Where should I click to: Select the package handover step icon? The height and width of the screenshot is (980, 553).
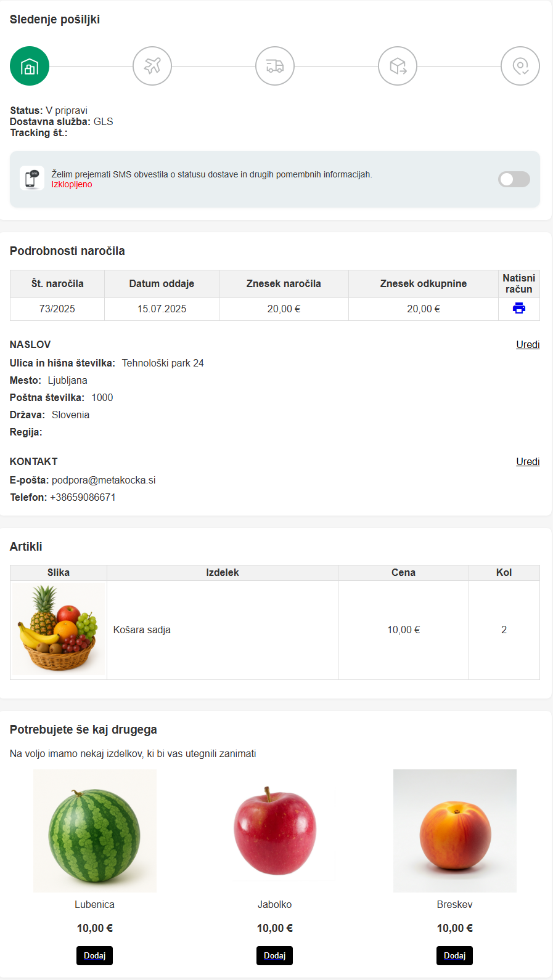click(x=398, y=66)
